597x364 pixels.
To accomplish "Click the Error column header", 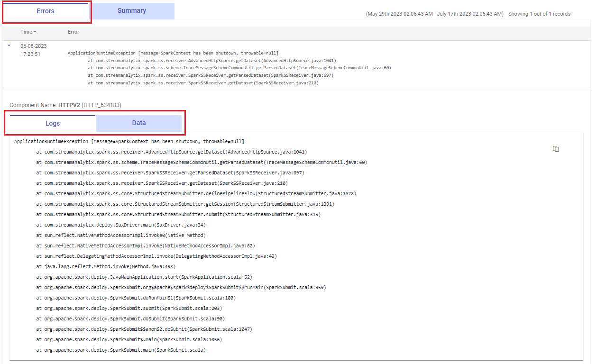I will [73, 32].
